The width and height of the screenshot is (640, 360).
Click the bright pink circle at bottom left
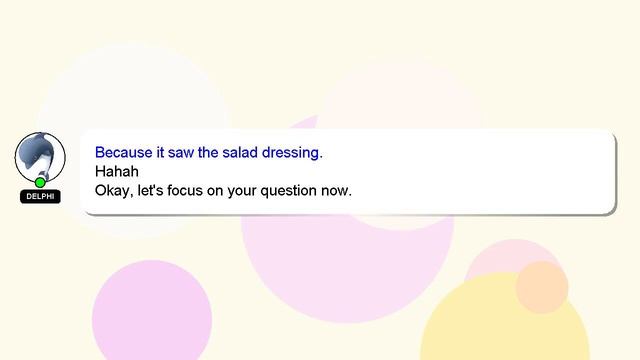152,314
